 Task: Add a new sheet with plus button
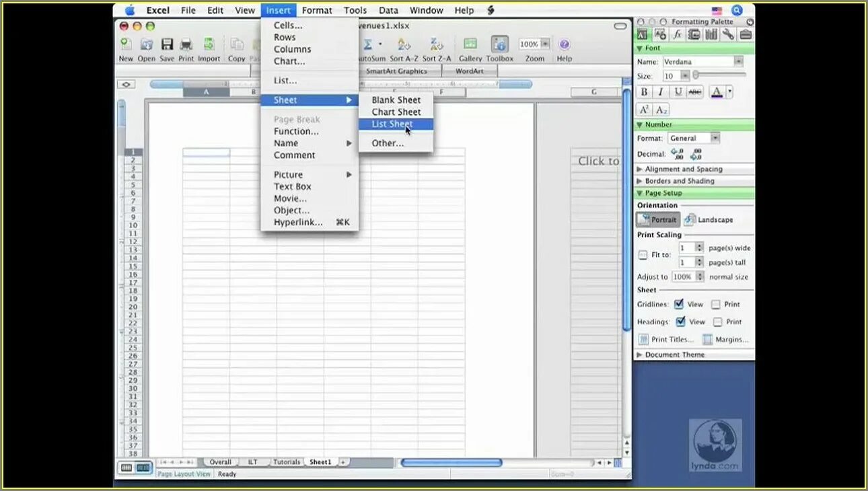pos(343,462)
